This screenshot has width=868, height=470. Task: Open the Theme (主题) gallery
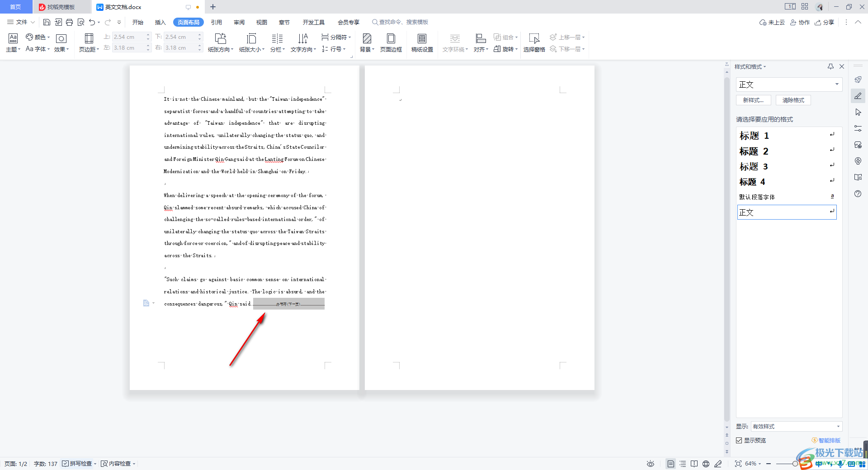[13, 43]
